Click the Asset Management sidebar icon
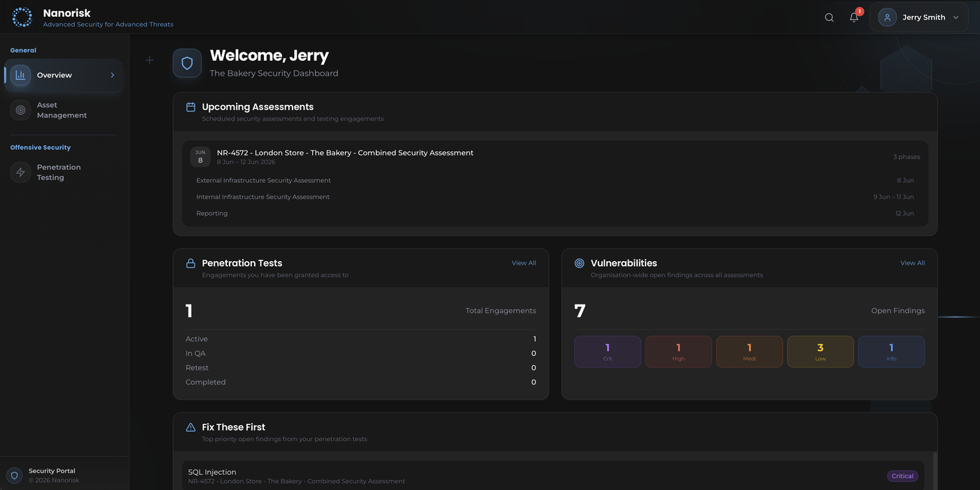This screenshot has width=980, height=490. coord(20,110)
